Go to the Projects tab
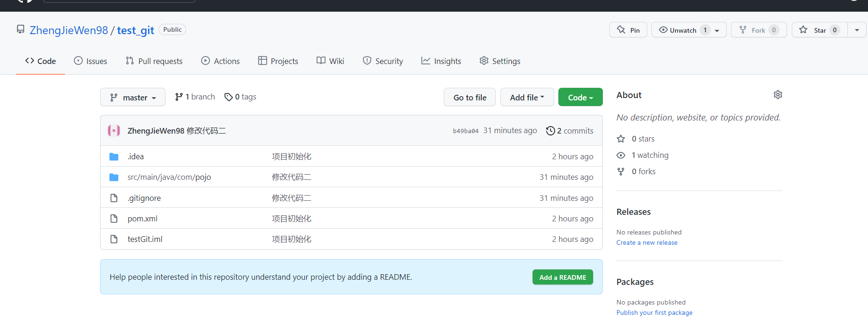 click(x=278, y=61)
